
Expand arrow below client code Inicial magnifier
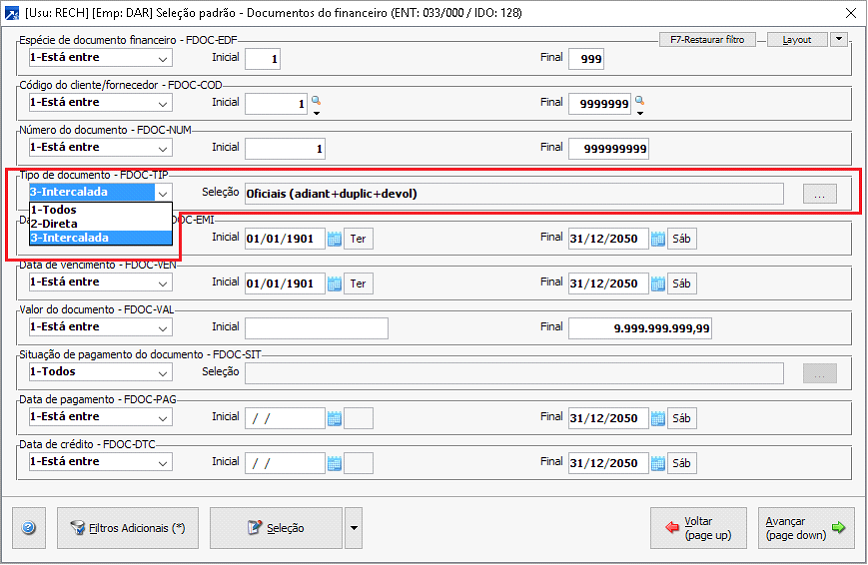(x=317, y=113)
